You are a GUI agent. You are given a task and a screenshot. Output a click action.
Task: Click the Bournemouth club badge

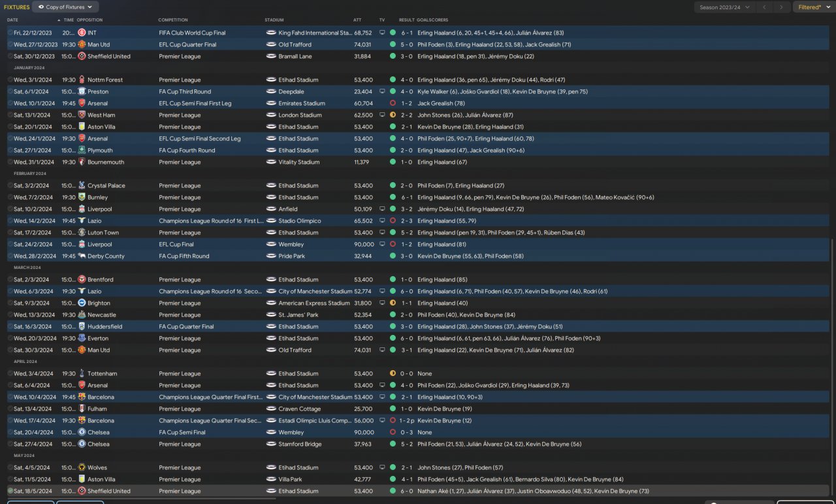(82, 162)
